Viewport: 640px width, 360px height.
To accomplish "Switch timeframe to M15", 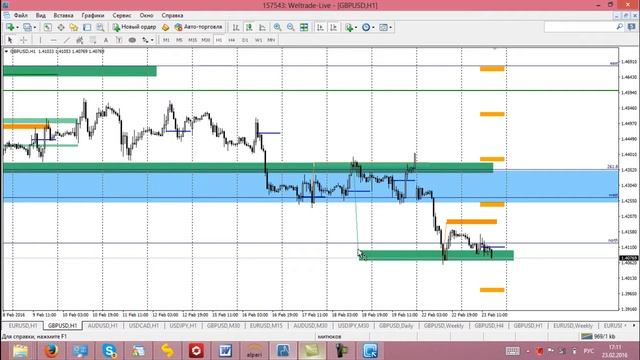I will [192, 40].
